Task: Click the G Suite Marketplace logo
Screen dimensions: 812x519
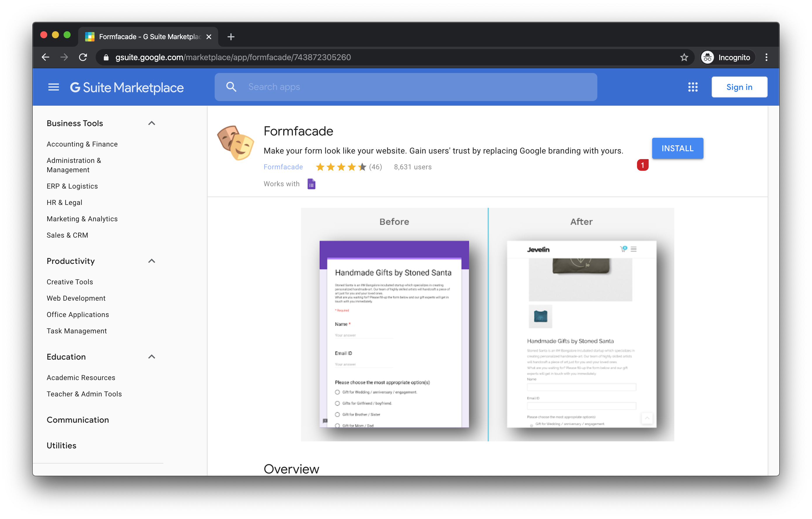Action: (x=127, y=87)
